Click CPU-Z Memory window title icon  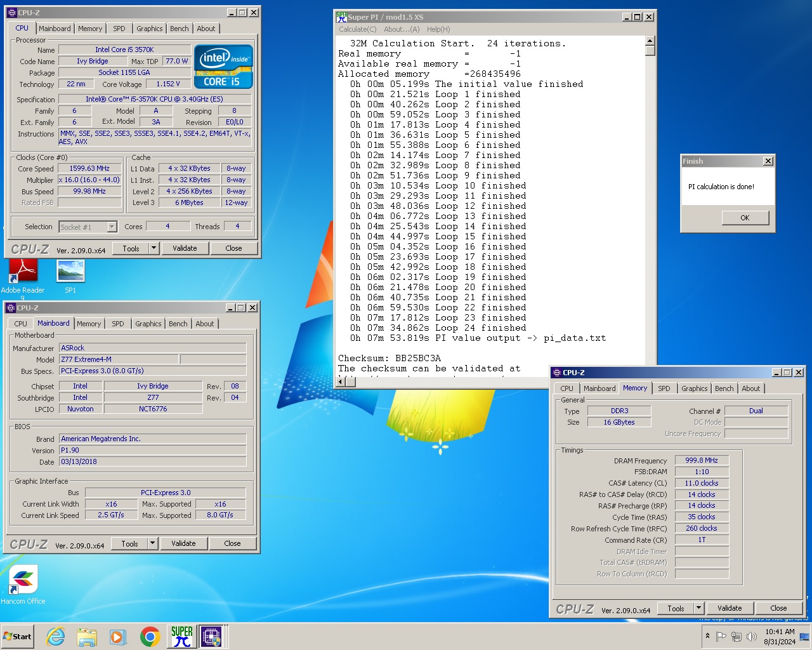(557, 373)
